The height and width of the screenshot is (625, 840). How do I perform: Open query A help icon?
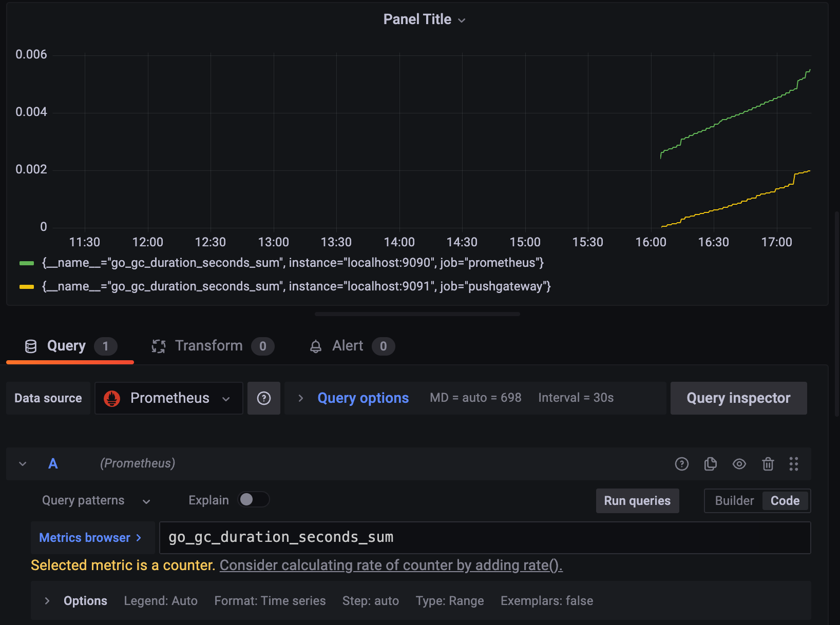[682, 464]
